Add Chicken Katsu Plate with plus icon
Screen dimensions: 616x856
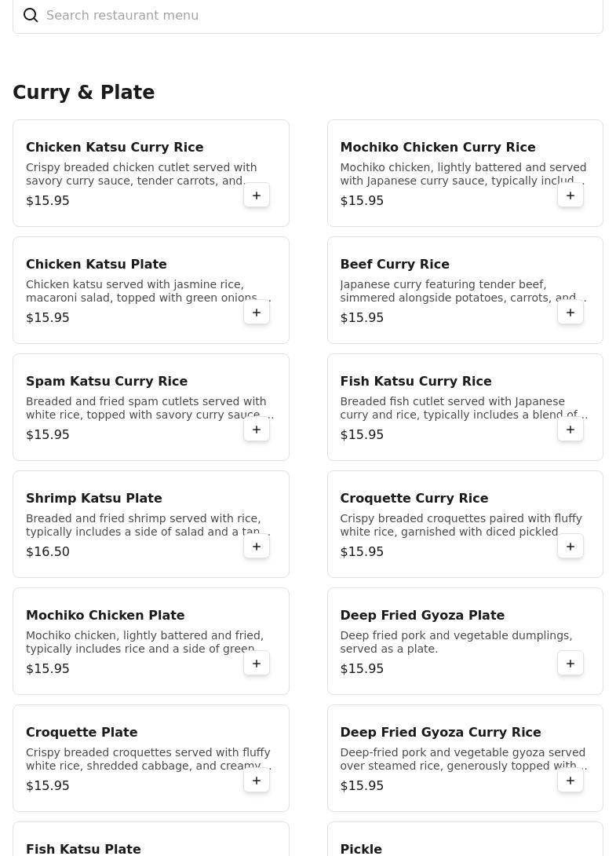click(x=257, y=313)
